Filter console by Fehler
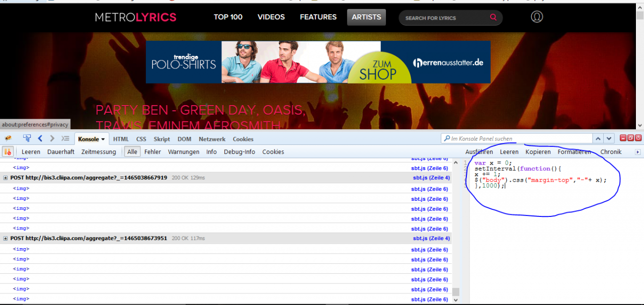 pos(152,151)
